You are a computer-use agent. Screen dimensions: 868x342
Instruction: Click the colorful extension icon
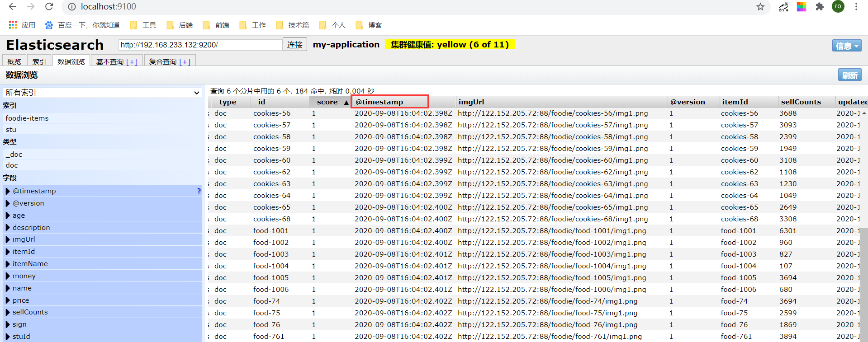point(802,7)
